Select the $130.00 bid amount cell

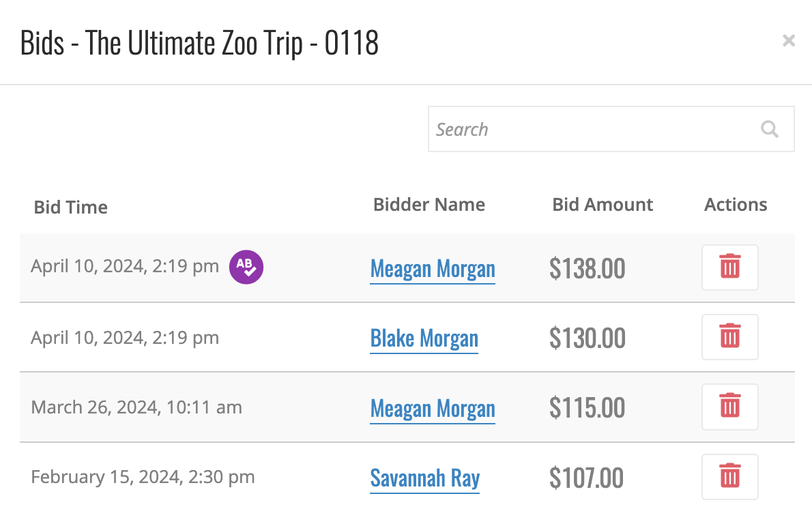[588, 338]
